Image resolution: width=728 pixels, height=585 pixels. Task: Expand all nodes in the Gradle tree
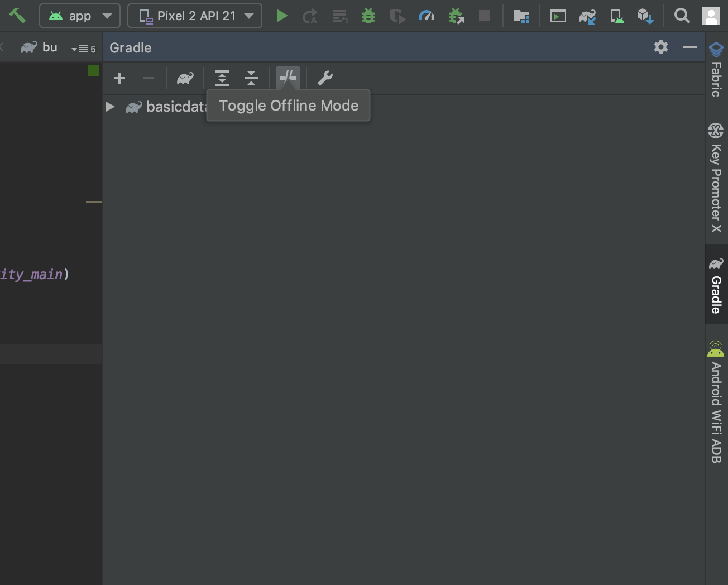pos(222,78)
